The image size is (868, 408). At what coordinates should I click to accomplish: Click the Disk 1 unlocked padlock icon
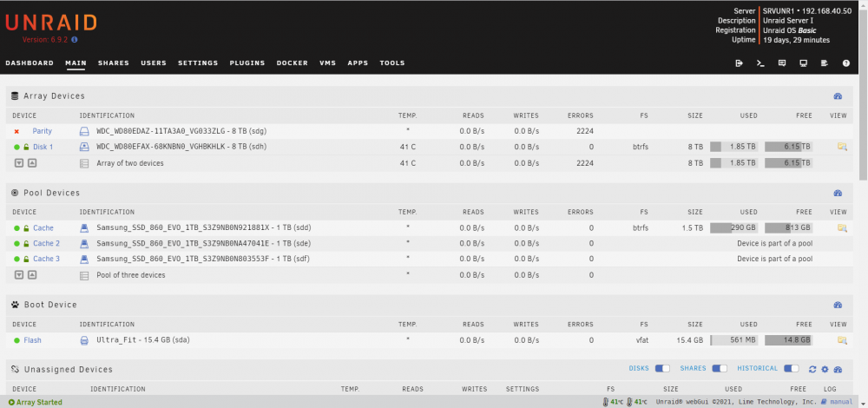pos(25,147)
